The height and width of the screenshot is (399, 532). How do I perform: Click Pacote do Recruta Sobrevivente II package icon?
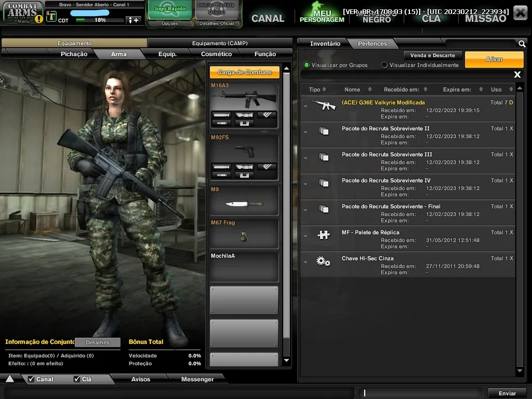tap(324, 131)
